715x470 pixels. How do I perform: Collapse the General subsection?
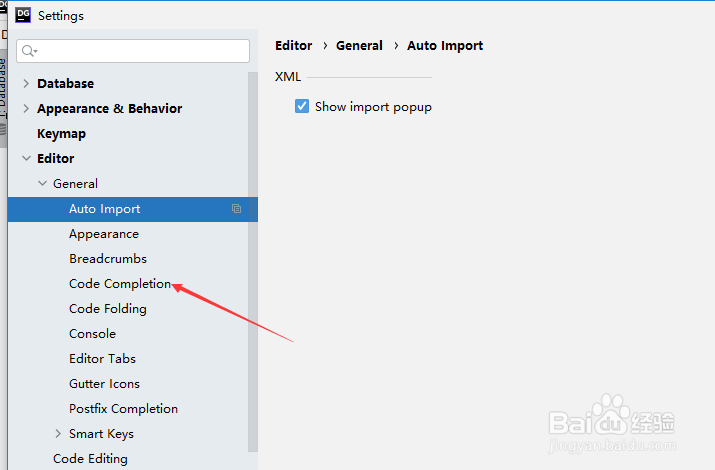pyautogui.click(x=42, y=184)
